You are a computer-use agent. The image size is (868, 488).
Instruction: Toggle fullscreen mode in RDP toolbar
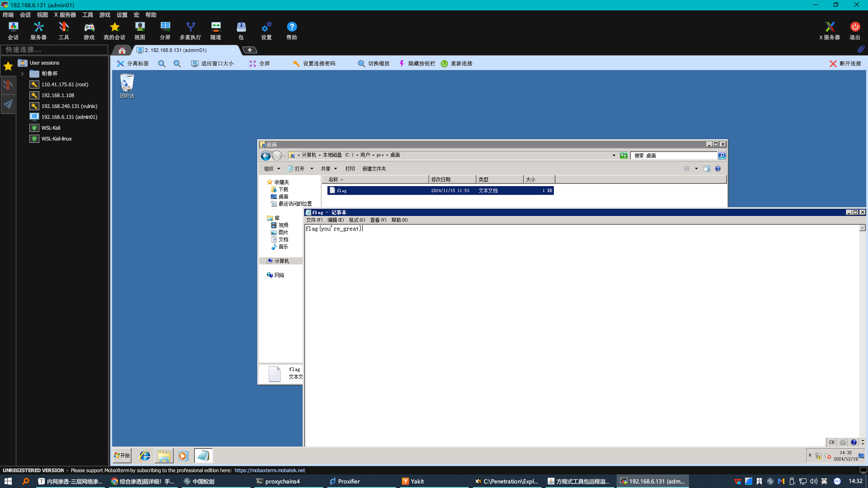coord(260,64)
